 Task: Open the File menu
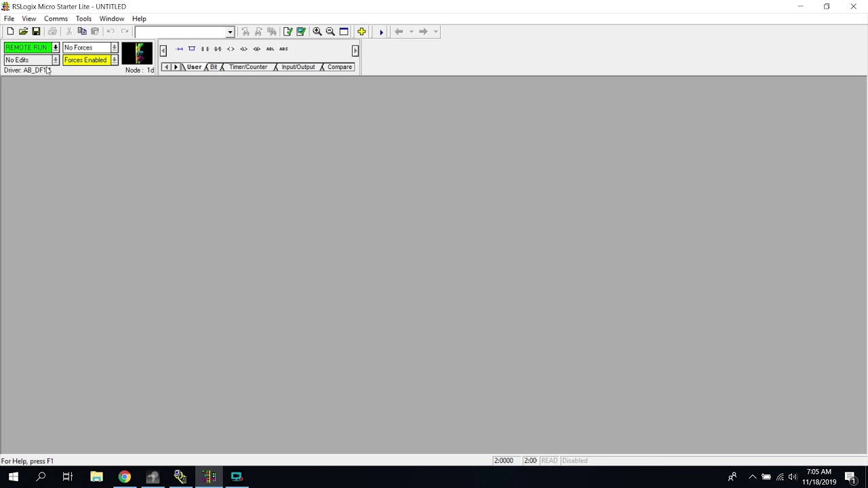[9, 18]
